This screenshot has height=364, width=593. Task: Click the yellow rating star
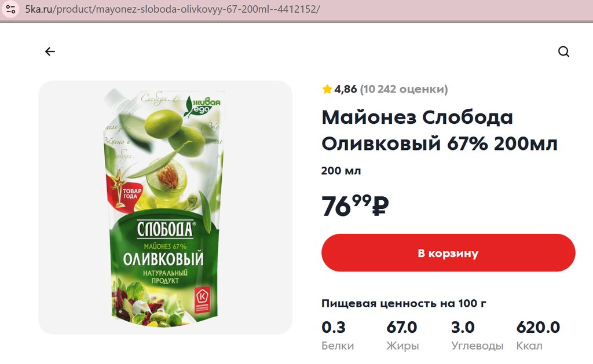(x=327, y=89)
